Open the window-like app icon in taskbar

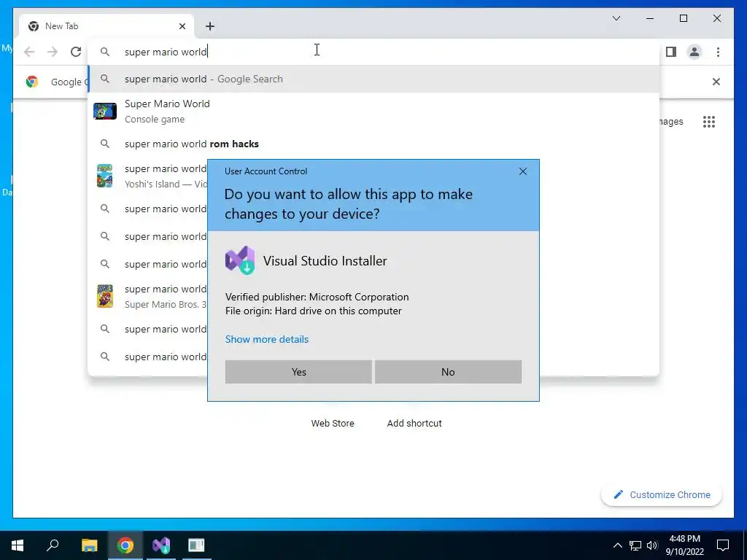click(x=196, y=545)
